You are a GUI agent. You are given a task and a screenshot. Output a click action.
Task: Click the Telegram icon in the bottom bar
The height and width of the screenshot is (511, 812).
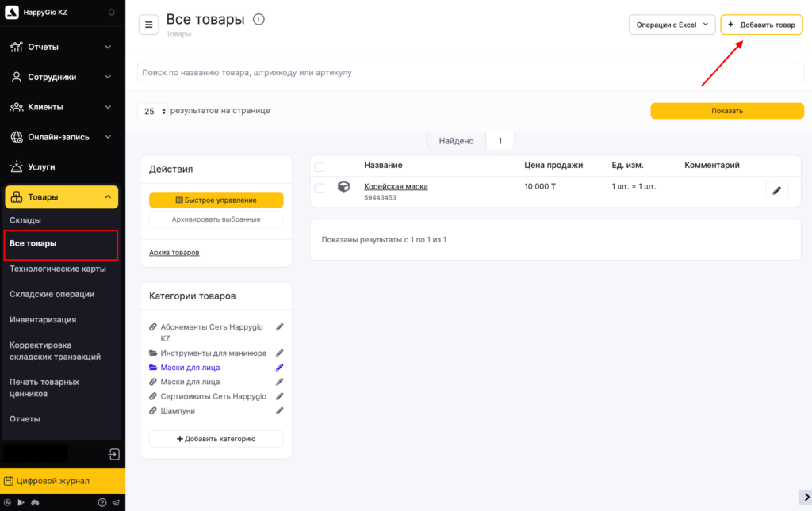click(x=116, y=502)
